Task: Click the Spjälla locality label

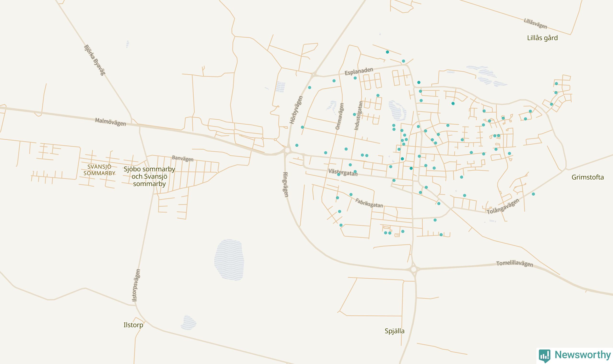Action: point(394,331)
